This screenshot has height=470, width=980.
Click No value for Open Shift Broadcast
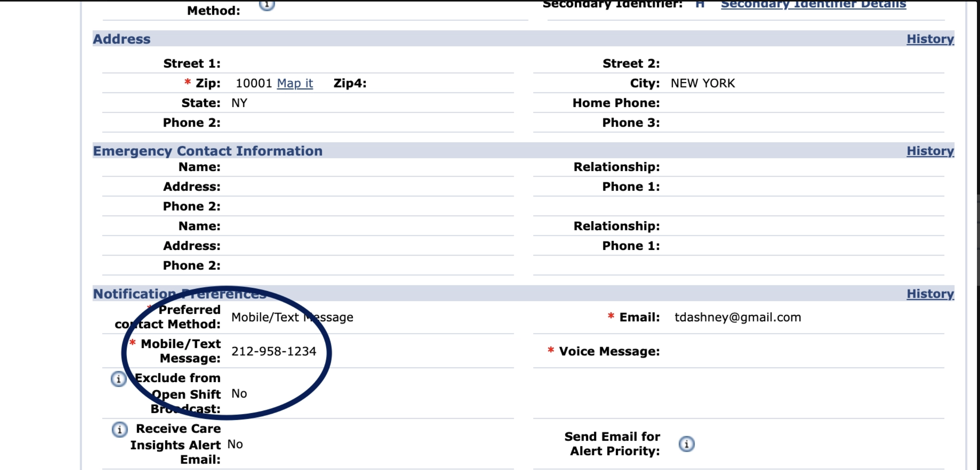tap(239, 394)
